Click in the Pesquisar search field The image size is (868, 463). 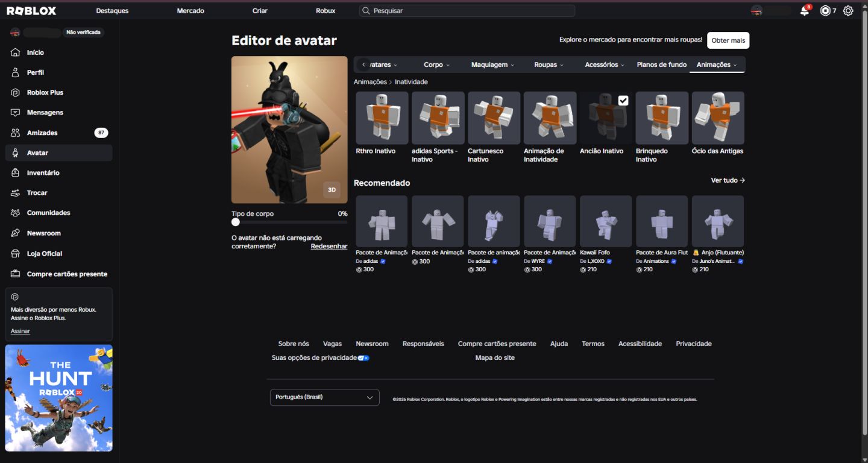coord(467,11)
